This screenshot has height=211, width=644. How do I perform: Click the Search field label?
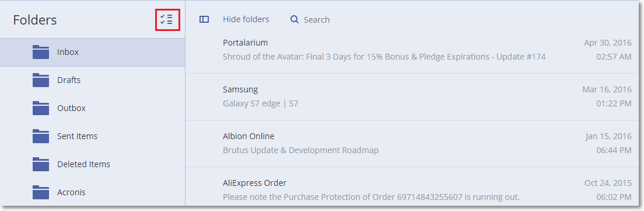tap(317, 20)
